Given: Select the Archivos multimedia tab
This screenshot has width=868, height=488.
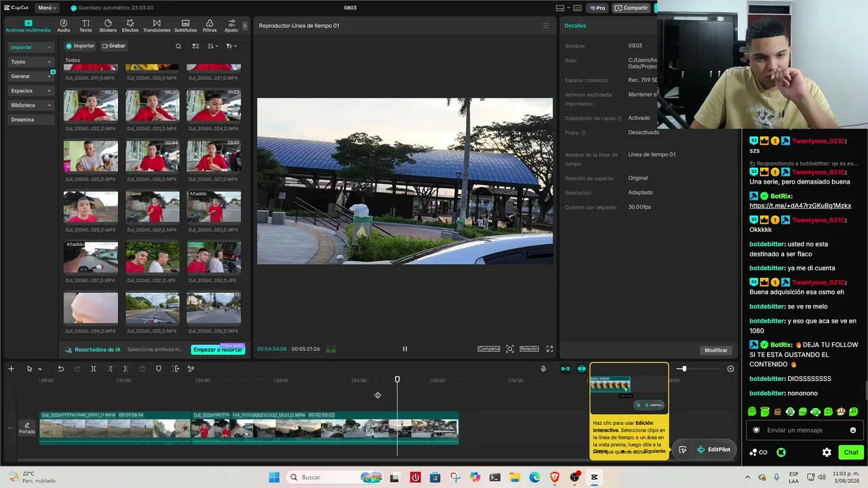Looking at the screenshot, I should [28, 26].
